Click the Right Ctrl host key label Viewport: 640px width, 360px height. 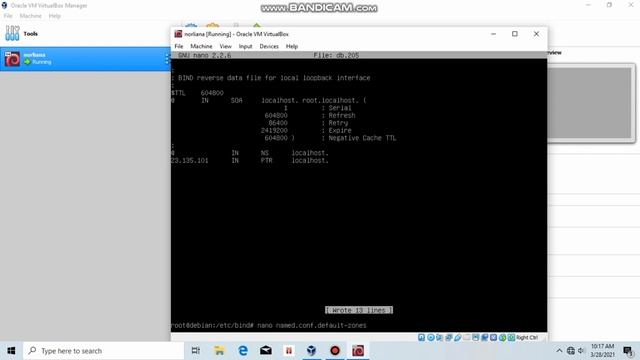click(527, 338)
